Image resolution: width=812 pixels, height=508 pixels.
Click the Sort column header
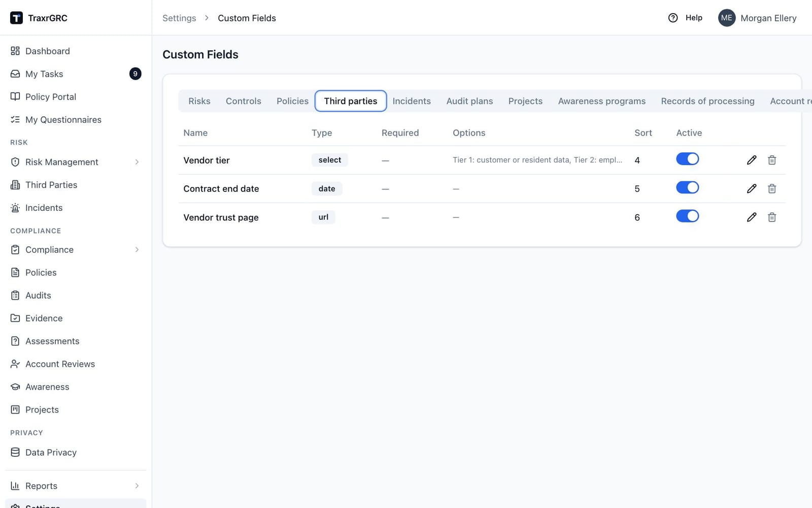[643, 133]
